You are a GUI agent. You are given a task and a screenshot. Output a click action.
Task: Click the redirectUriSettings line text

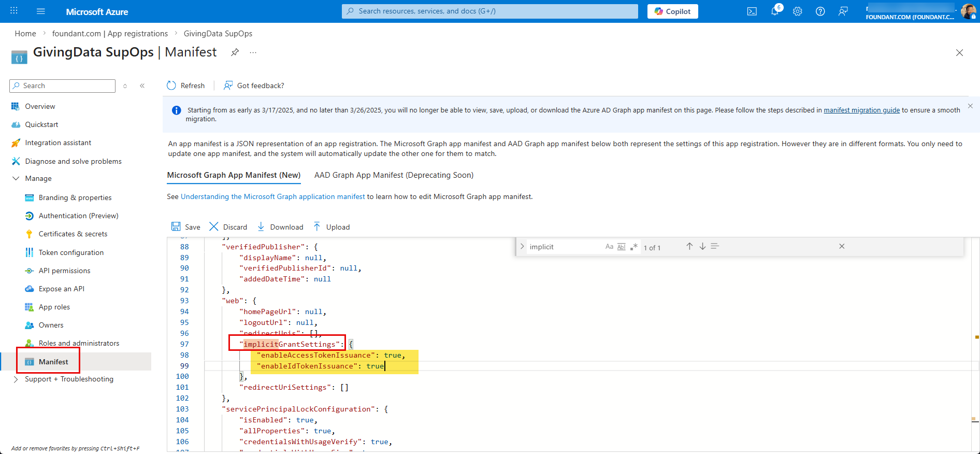point(294,387)
